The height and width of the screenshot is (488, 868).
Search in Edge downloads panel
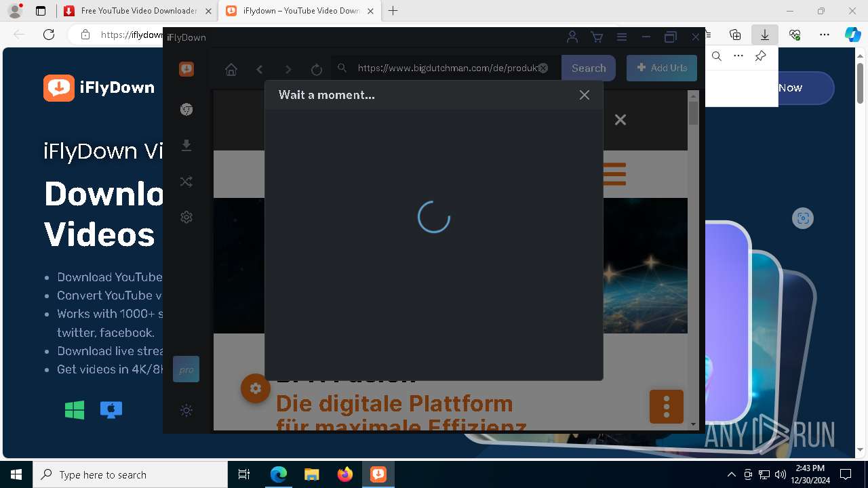[717, 56]
